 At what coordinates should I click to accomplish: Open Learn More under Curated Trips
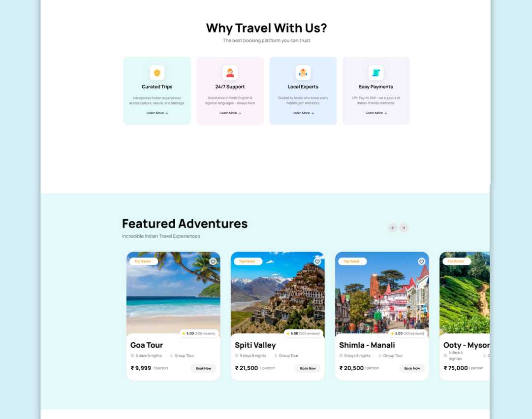[157, 113]
